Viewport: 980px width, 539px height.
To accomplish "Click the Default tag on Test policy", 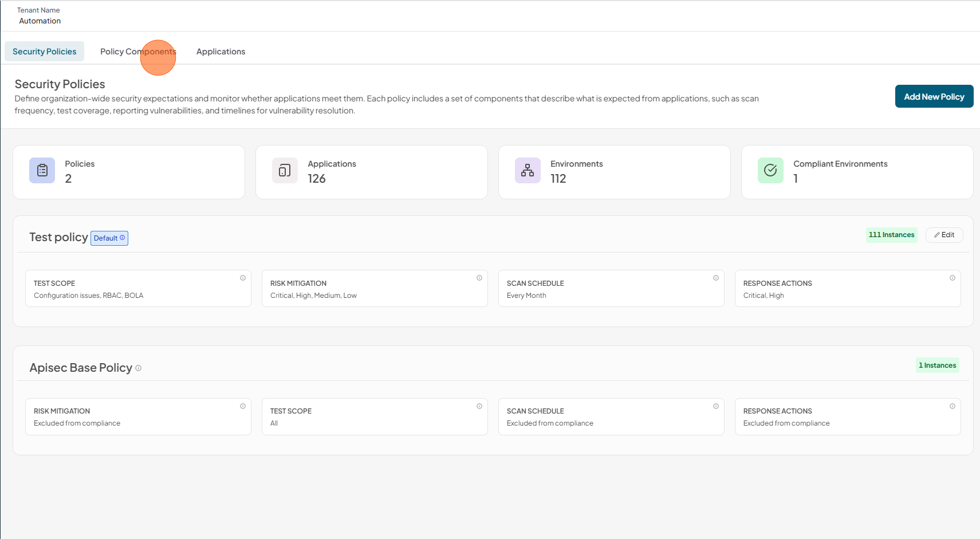I will [x=109, y=238].
